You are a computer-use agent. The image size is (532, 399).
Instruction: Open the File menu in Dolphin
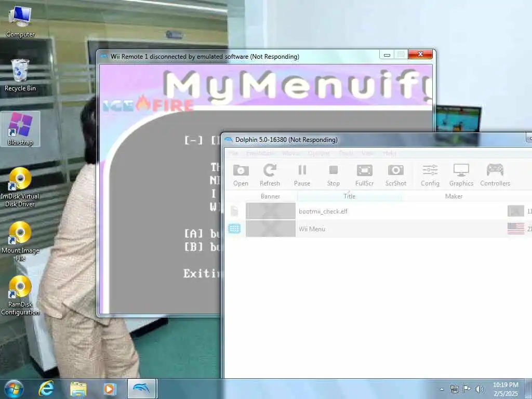[x=233, y=153]
